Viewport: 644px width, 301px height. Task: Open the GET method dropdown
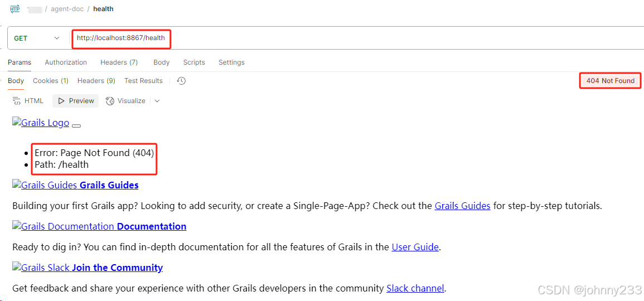37,38
